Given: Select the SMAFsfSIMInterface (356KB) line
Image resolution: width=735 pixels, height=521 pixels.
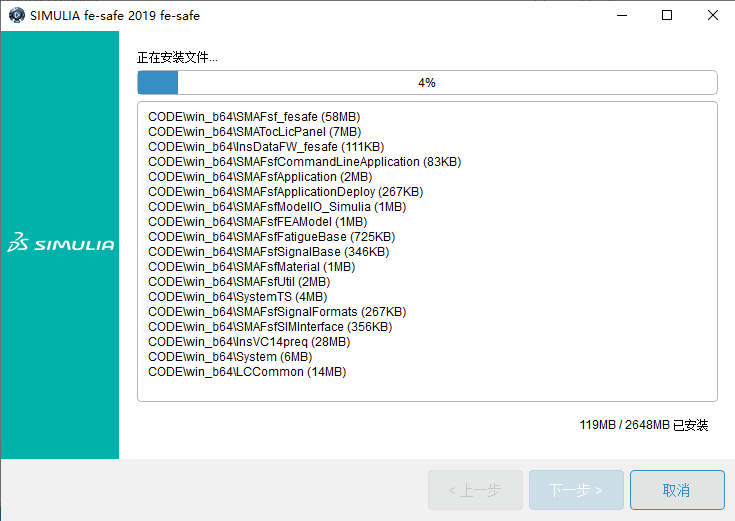Looking at the screenshot, I should tap(270, 327).
